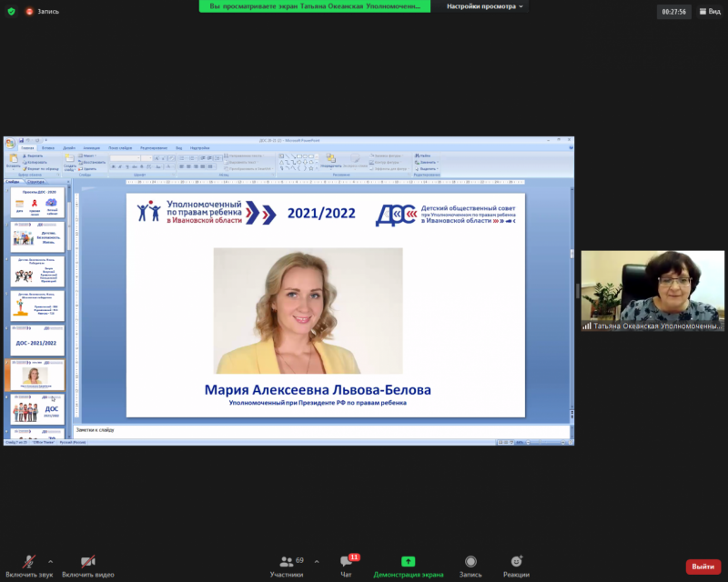Click the green Демонстрация экрана share icon
Screen dimensions: 728x582
tap(409, 562)
